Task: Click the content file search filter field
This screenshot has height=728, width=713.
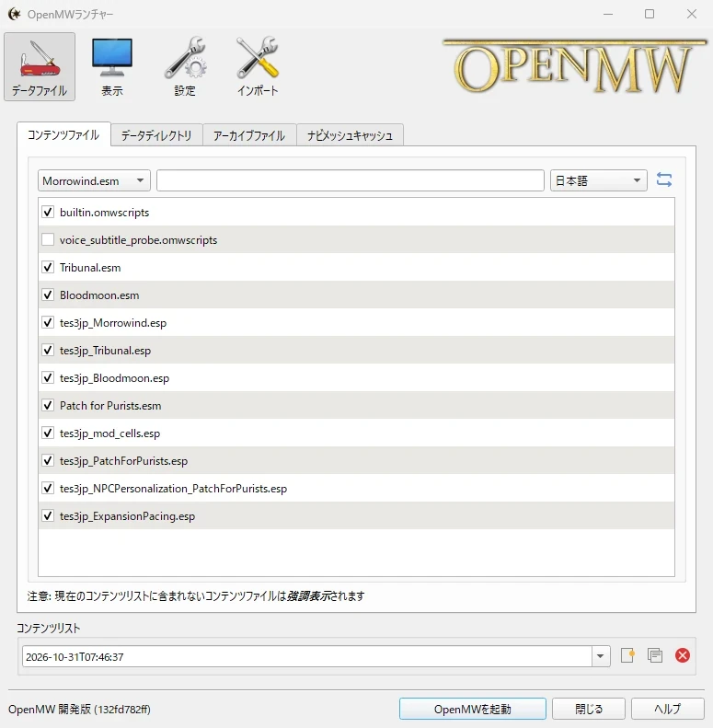Action: coord(350,180)
